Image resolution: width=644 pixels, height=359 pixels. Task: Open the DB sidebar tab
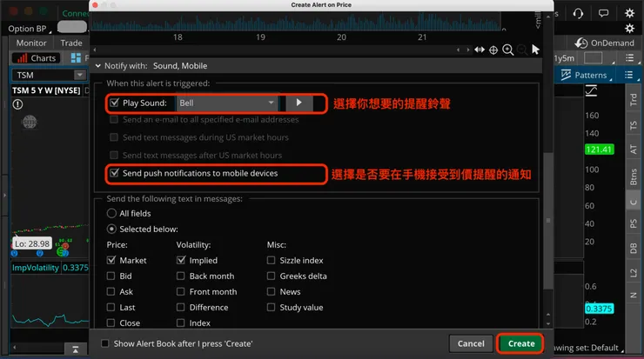pyautogui.click(x=634, y=249)
